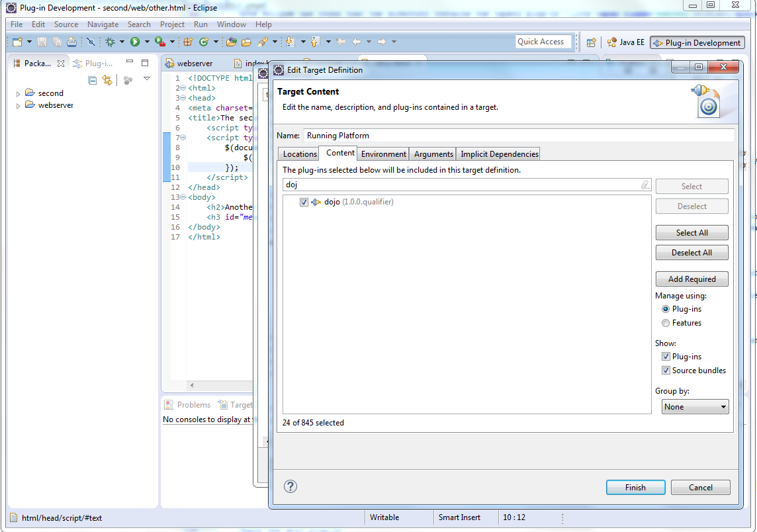Open the Problems view tab
Viewport: 757px width, 532px height.
coord(188,404)
